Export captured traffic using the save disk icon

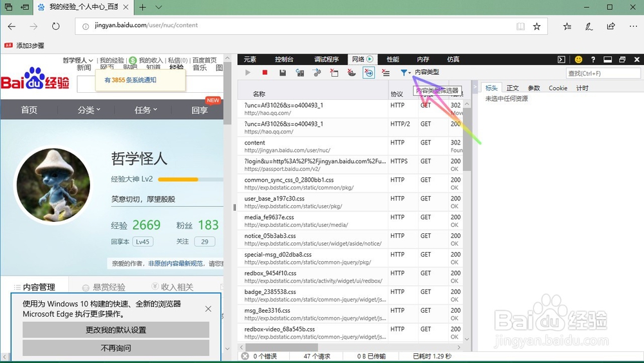point(283,73)
